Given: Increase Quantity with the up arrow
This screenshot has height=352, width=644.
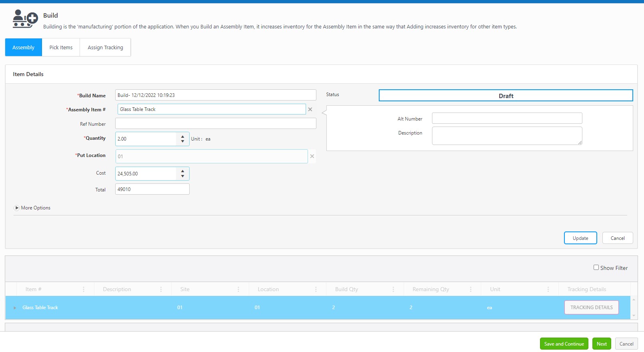Looking at the screenshot, I should point(183,137).
